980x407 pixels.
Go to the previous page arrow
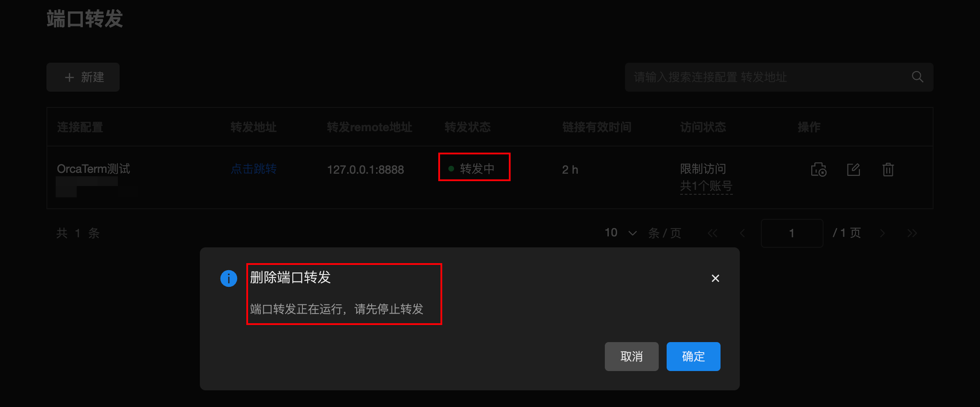pyautogui.click(x=742, y=233)
